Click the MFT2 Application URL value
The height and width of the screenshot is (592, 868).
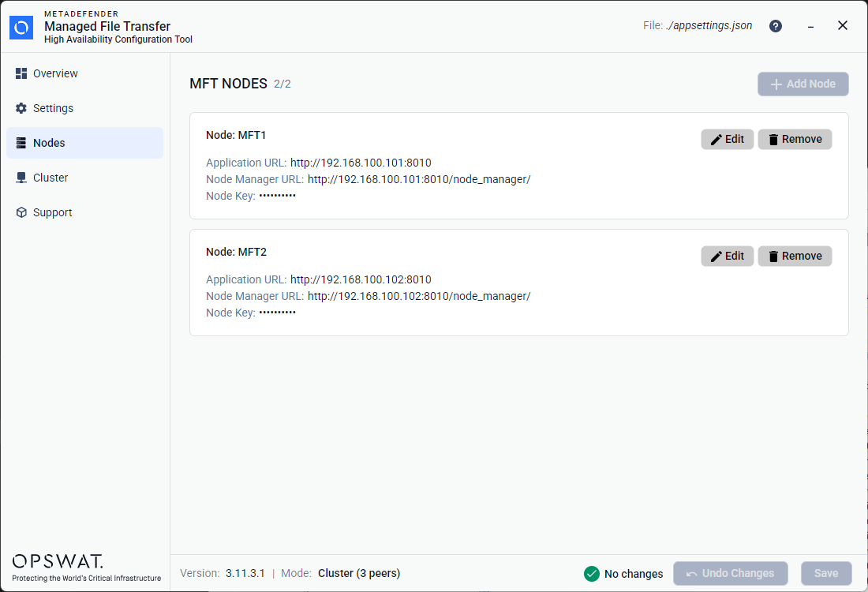(361, 279)
